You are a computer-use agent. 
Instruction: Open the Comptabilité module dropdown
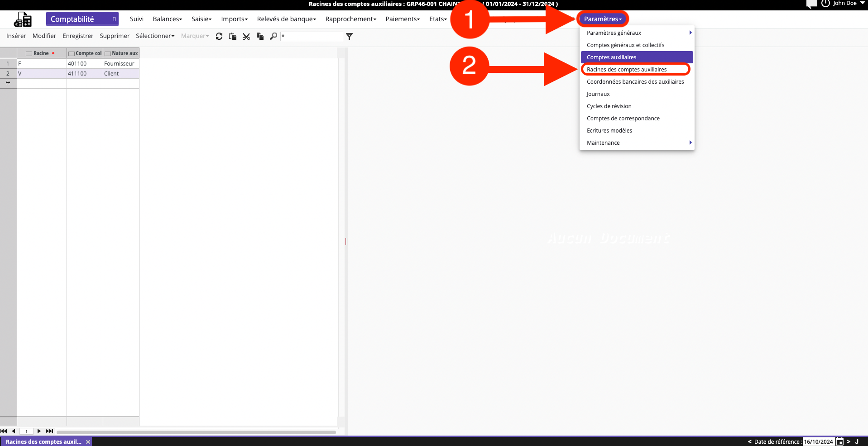click(82, 19)
